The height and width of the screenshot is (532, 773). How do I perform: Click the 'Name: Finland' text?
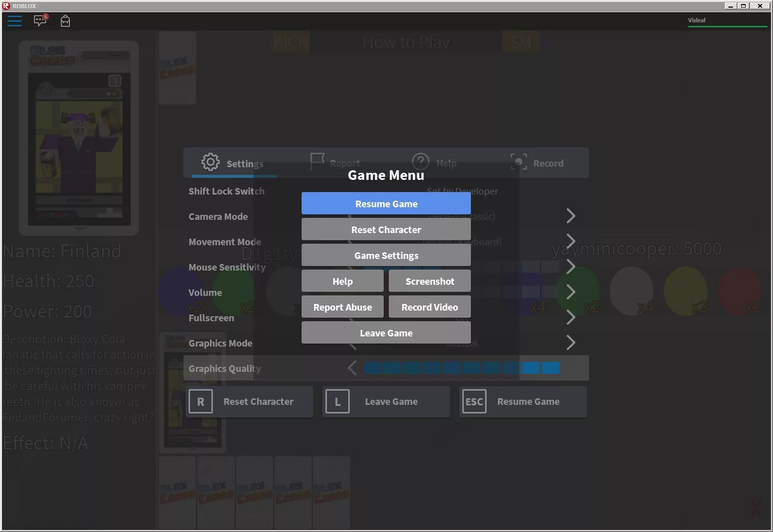62,251
